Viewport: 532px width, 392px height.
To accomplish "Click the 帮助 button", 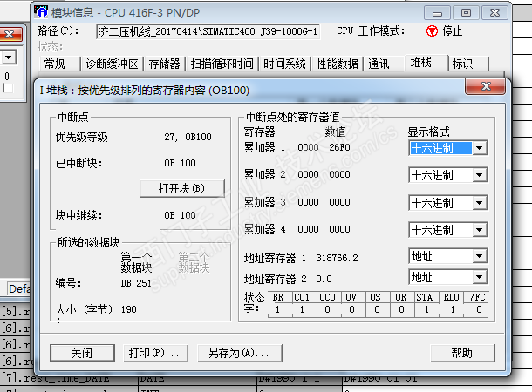I will point(462,353).
